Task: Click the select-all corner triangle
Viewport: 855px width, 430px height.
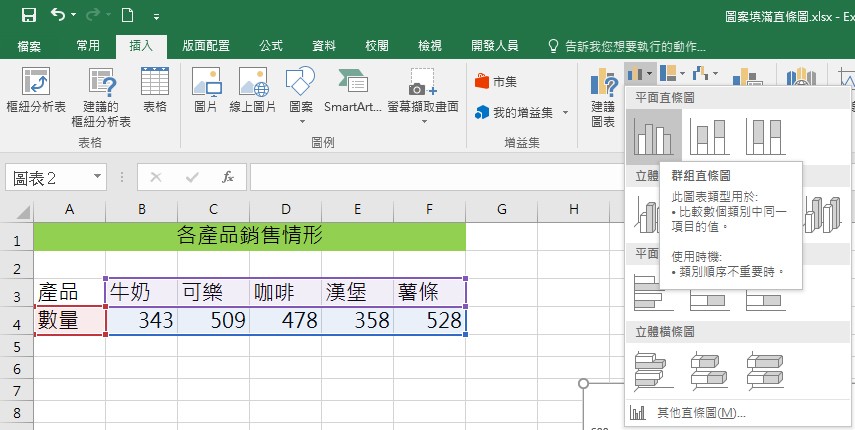Action: point(22,210)
